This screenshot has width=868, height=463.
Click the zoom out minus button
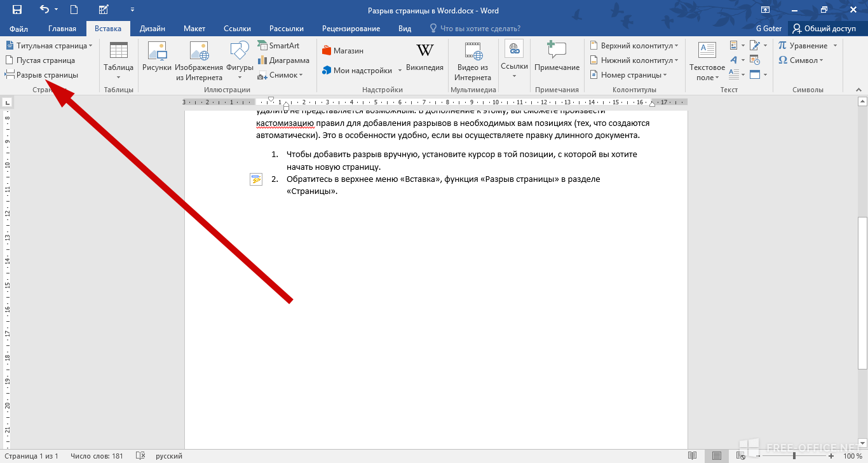tap(759, 456)
